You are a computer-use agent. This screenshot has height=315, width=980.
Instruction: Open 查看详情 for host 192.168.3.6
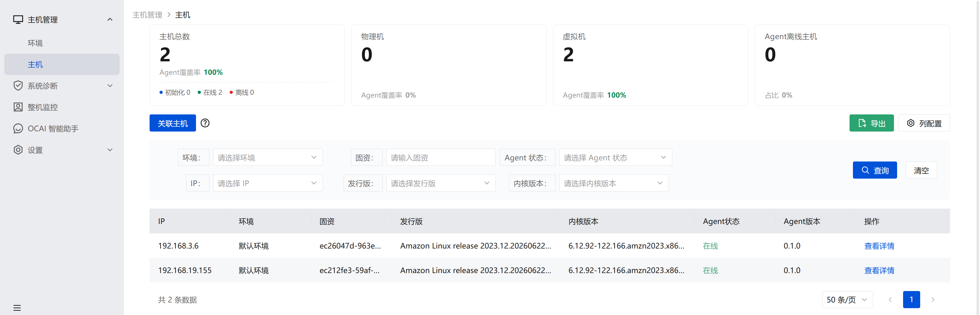point(879,246)
